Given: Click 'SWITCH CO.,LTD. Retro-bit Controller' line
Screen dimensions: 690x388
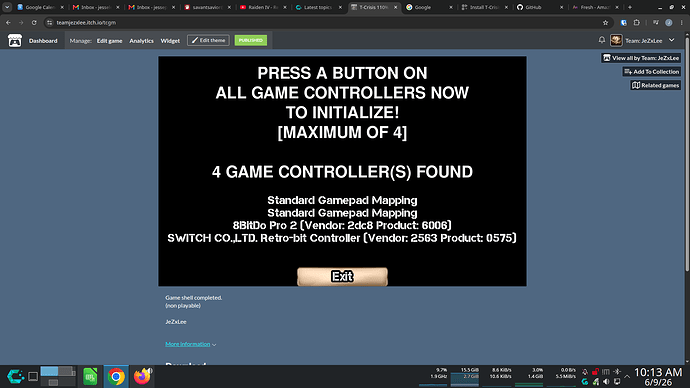Looking at the screenshot, I should (342, 238).
